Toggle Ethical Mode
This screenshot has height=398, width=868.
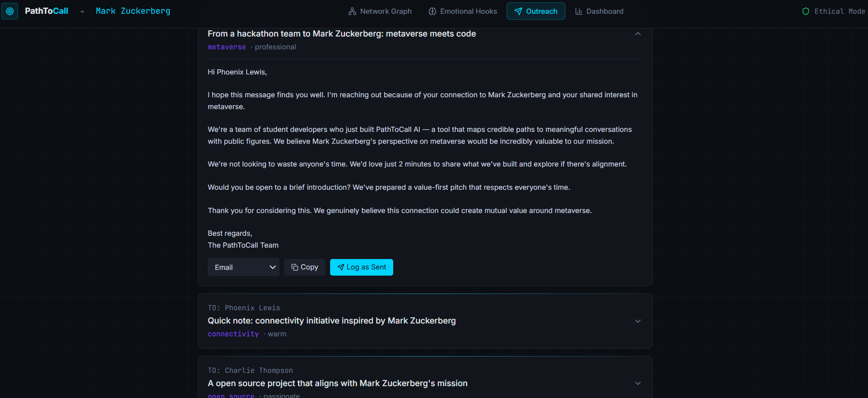[x=833, y=11]
